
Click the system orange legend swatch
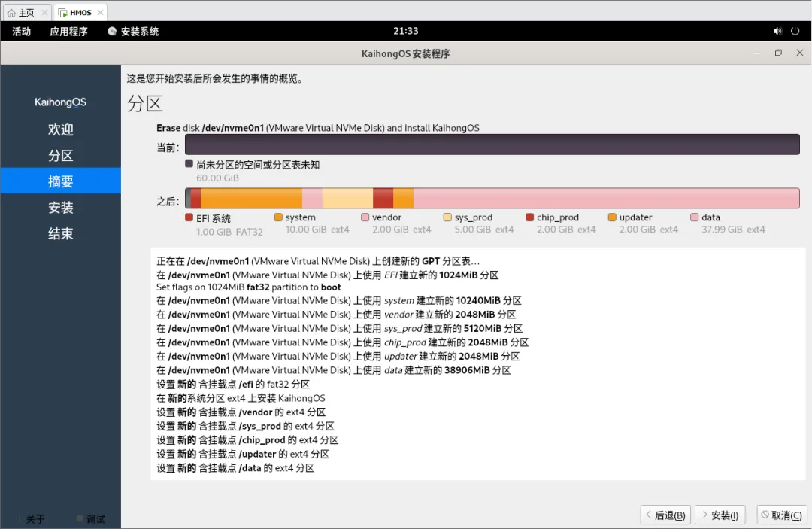click(x=278, y=217)
